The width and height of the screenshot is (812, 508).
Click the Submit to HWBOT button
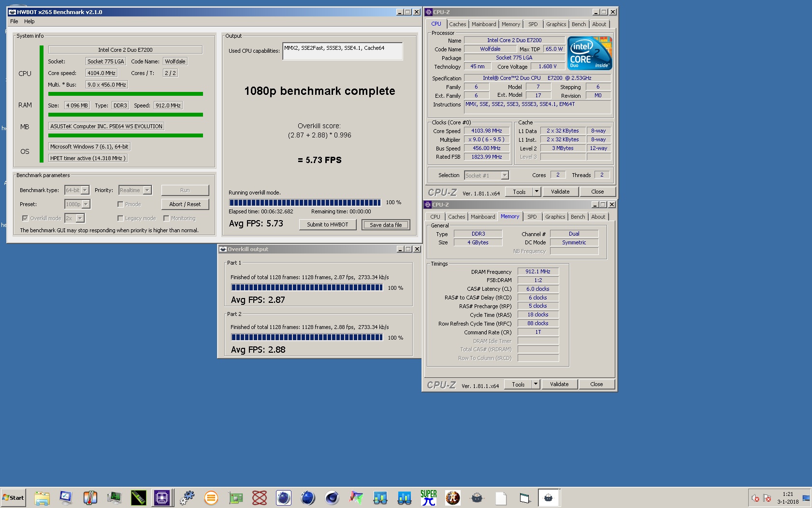click(x=328, y=224)
